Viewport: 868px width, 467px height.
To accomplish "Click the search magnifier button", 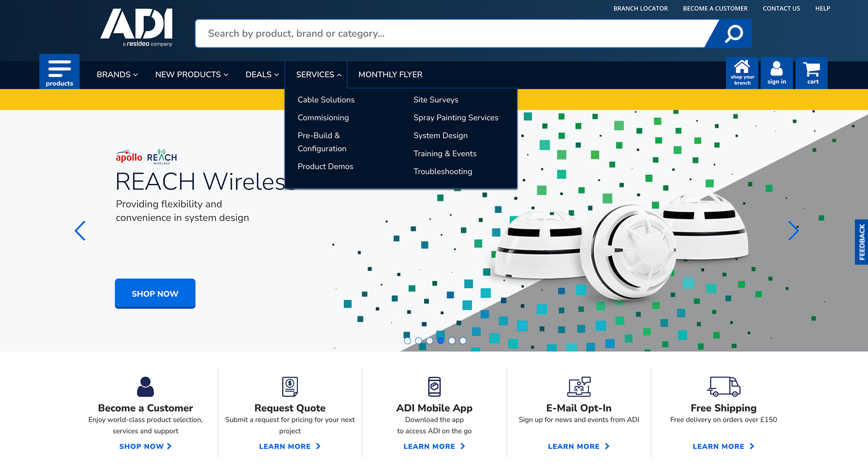I will [x=734, y=33].
